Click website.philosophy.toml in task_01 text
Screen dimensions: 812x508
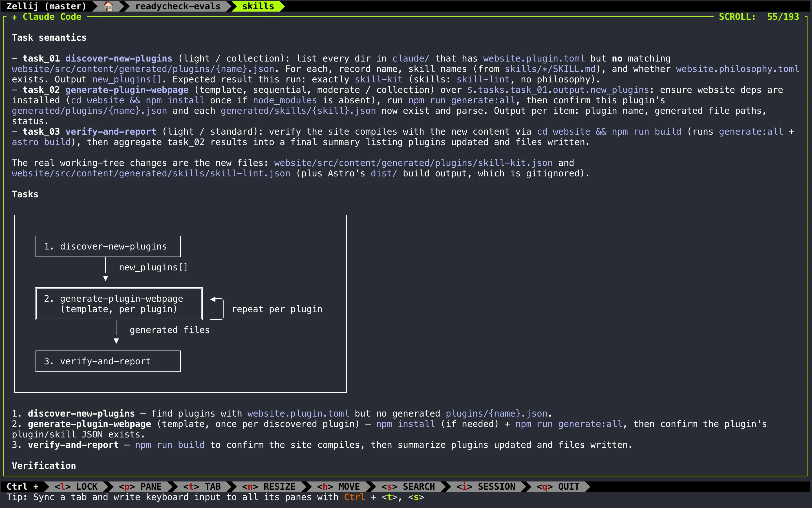[737, 69]
